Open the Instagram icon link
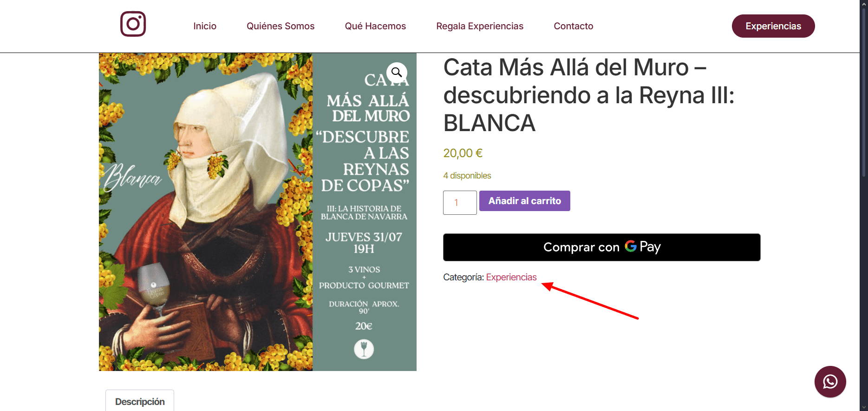 (x=133, y=24)
